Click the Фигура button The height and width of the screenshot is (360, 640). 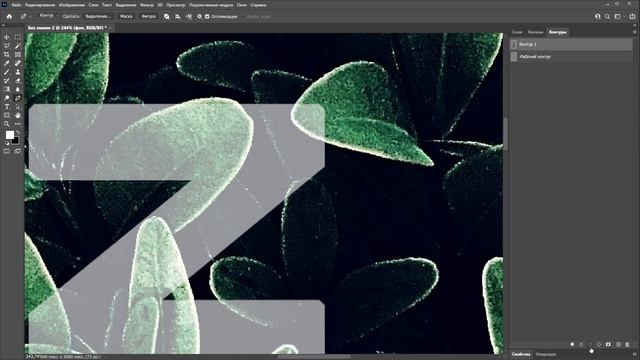point(148,16)
